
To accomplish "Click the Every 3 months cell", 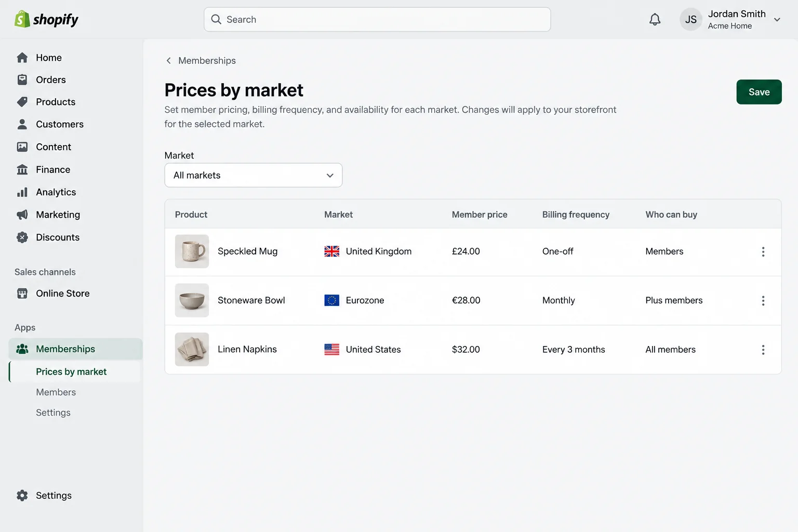I will [x=574, y=350].
